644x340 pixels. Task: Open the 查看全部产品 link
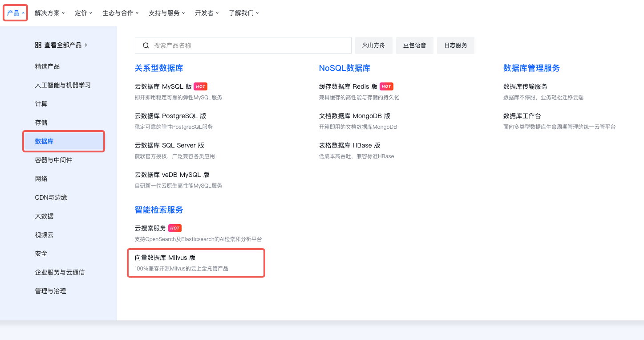pos(61,45)
